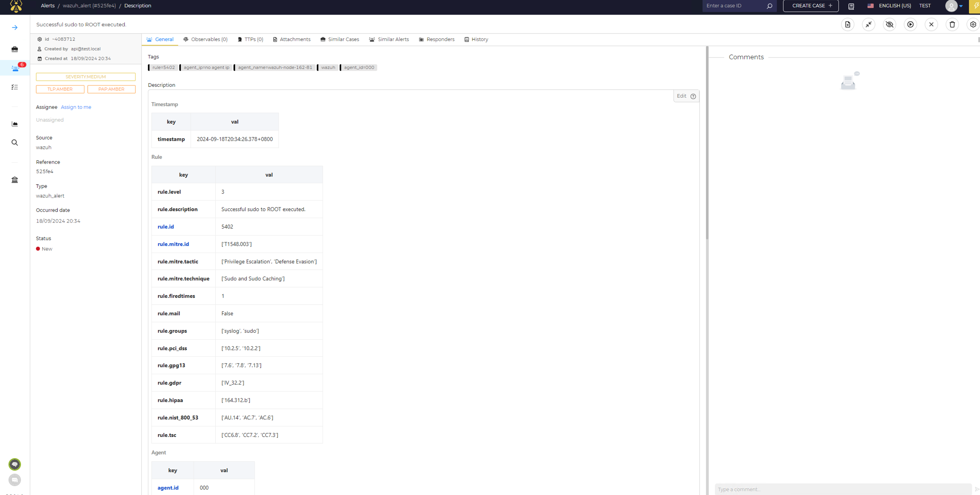The width and height of the screenshot is (980, 495).
Task: Open the Dashboards chart icon in sidebar
Action: click(x=15, y=124)
